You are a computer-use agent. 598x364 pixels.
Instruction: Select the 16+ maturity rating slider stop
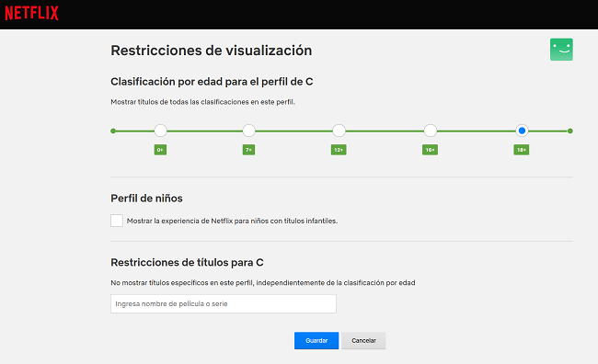tap(431, 131)
